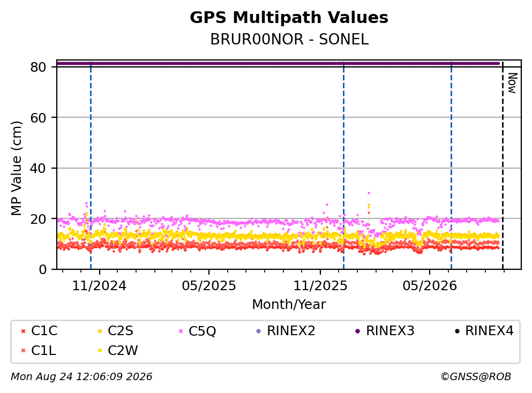Click the 60 y-axis tick label
532x393 pixels.
click(39, 118)
